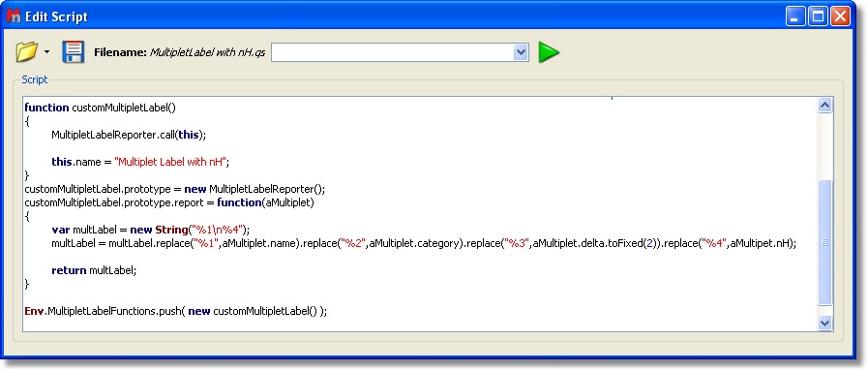Click the "Env.MultipletLabelFunctions.push" line
Image resolution: width=868 pixels, height=371 pixels.
pos(176,311)
